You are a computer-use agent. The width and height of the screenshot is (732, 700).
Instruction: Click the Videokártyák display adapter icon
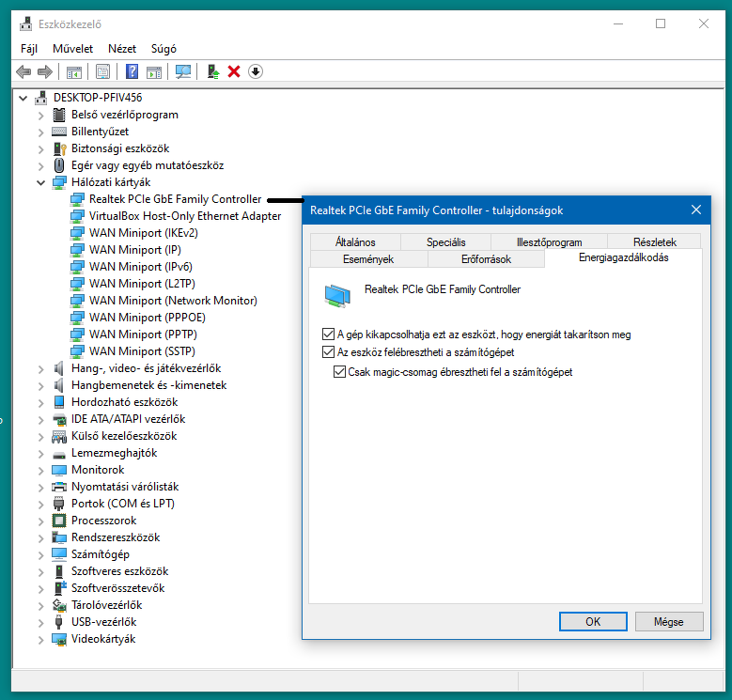pos(59,639)
